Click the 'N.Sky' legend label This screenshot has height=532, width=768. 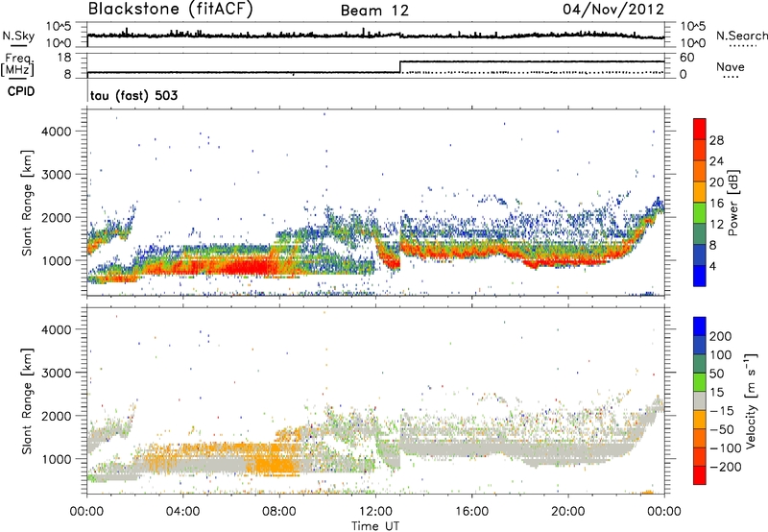18,36
